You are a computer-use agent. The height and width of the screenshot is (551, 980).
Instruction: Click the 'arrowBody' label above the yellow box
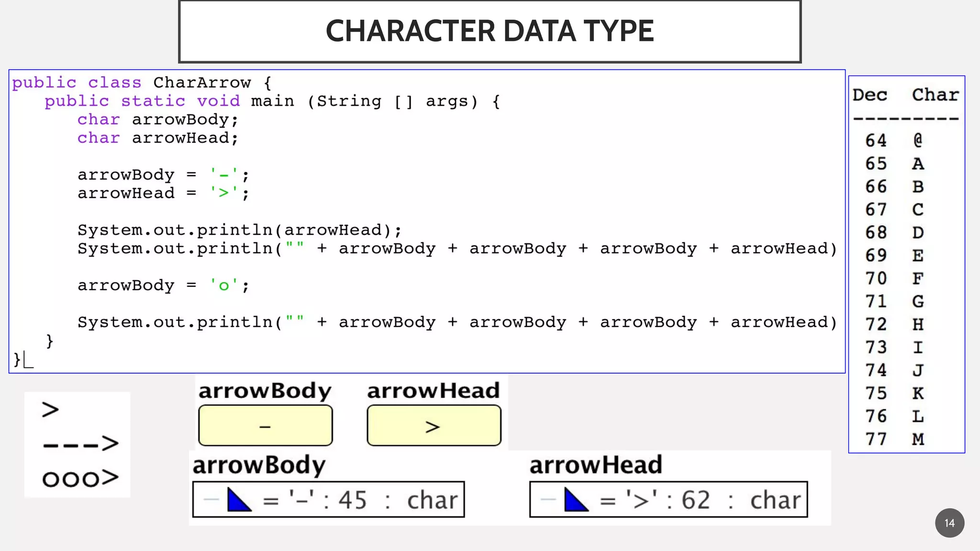pos(265,391)
